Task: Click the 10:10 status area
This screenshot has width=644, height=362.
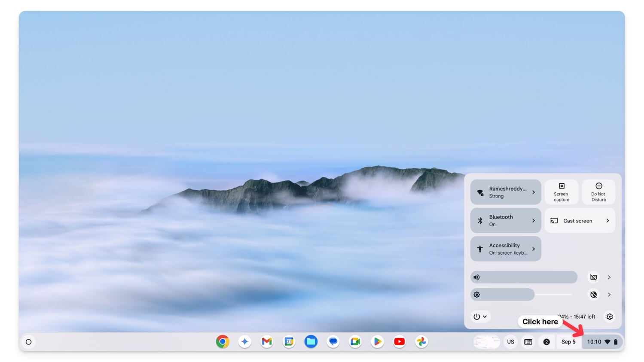Action: [602, 342]
